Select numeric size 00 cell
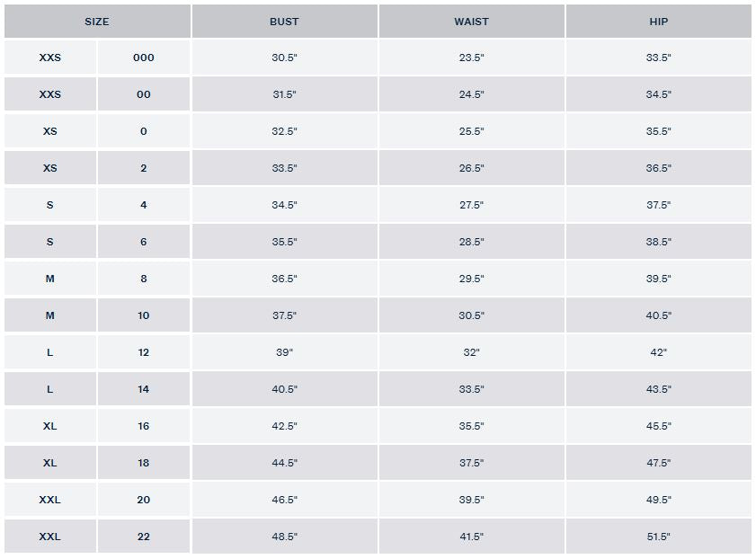This screenshot has height=559, width=756. coord(144,94)
